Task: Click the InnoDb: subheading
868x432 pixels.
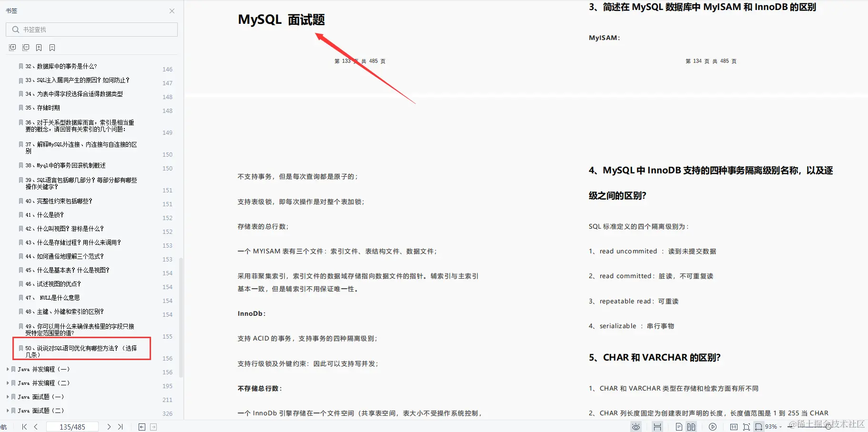Action: (x=252, y=313)
